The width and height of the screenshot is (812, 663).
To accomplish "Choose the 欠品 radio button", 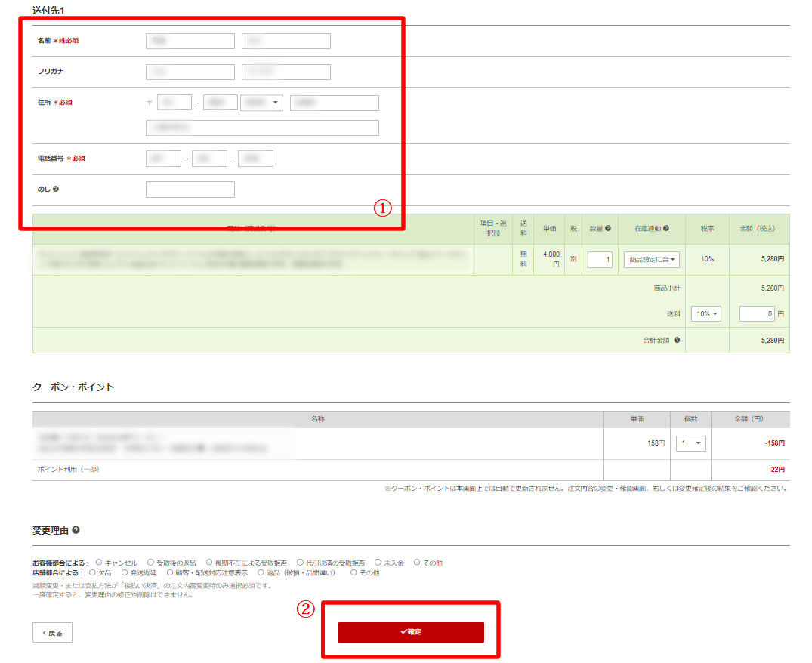I will pyautogui.click(x=92, y=573).
